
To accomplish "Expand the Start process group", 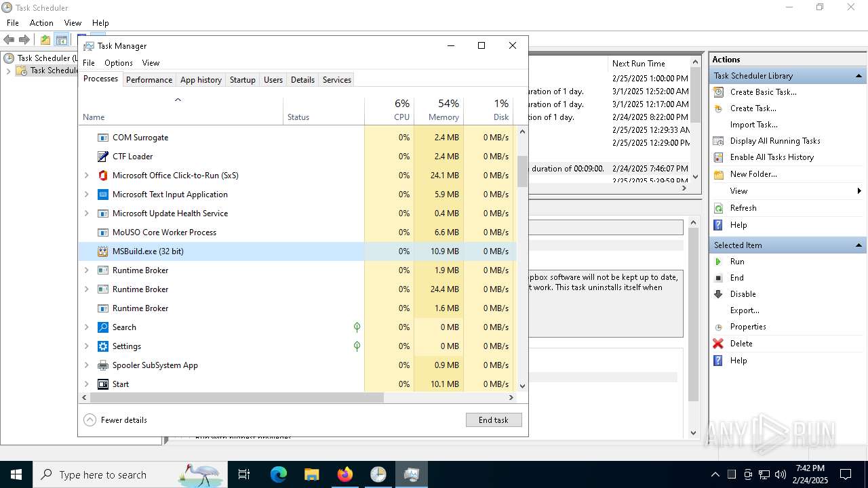I will [86, 384].
